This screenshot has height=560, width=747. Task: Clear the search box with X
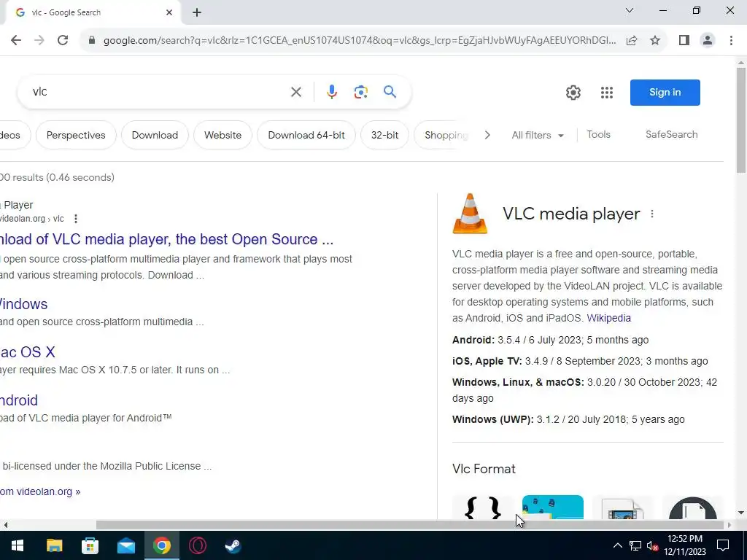point(296,92)
